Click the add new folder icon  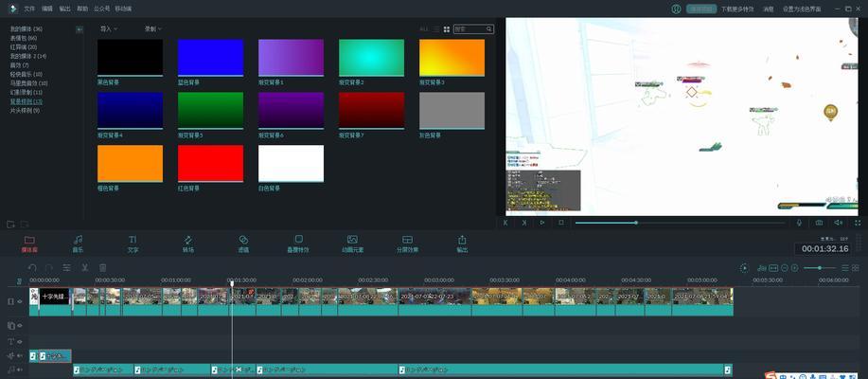(10, 224)
